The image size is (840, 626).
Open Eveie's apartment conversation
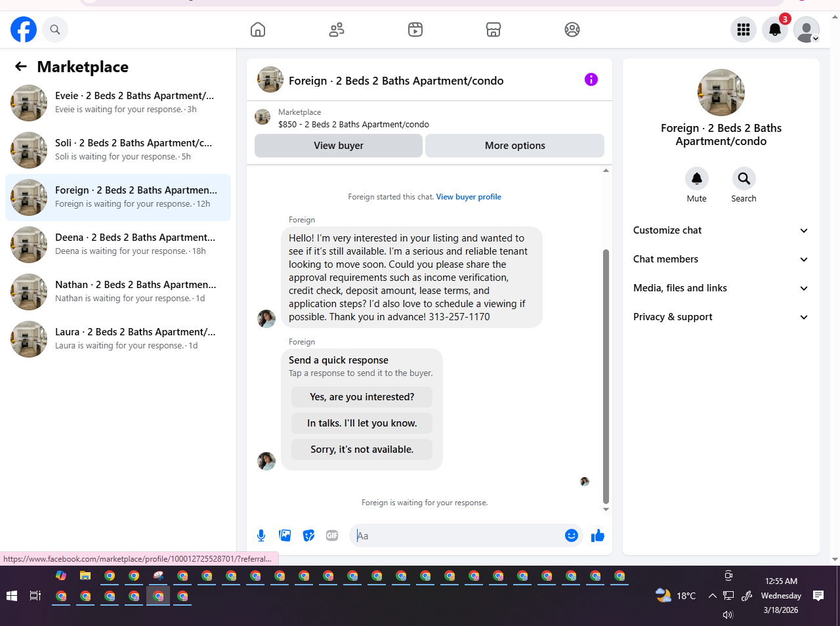click(118, 103)
